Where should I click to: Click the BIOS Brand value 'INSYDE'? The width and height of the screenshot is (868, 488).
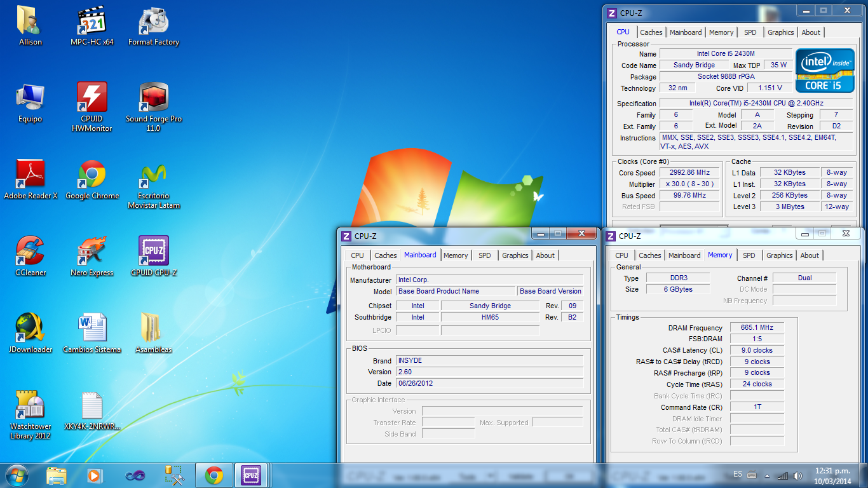[489, 360]
